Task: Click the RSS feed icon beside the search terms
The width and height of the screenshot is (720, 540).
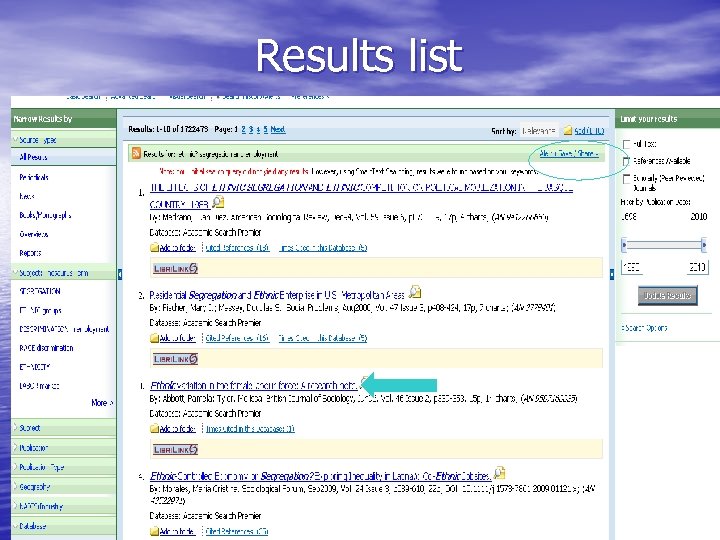Action: tap(136, 153)
